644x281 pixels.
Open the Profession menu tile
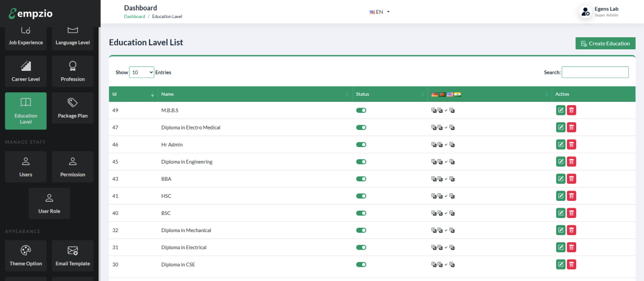(x=73, y=71)
